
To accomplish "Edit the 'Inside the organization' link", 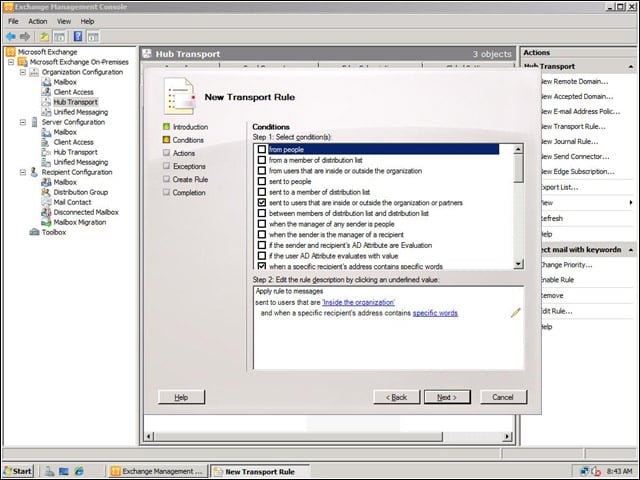I will 358,302.
